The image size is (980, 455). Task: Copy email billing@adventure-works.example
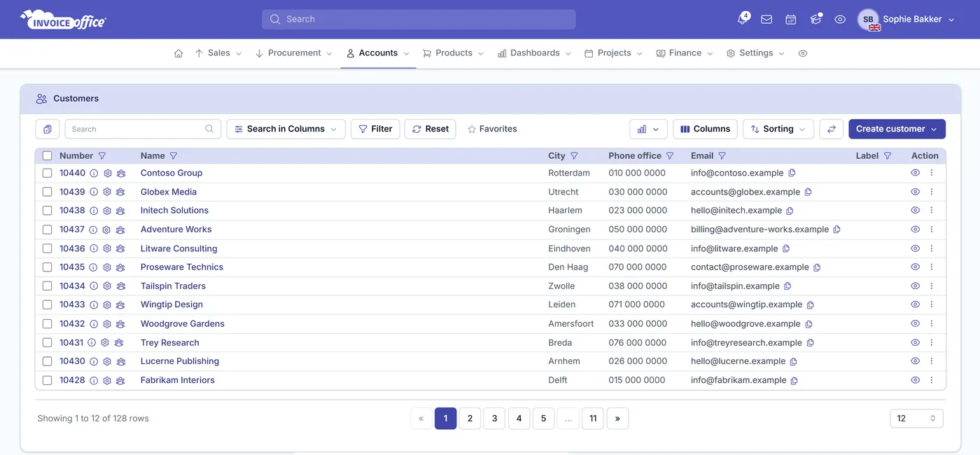(836, 230)
